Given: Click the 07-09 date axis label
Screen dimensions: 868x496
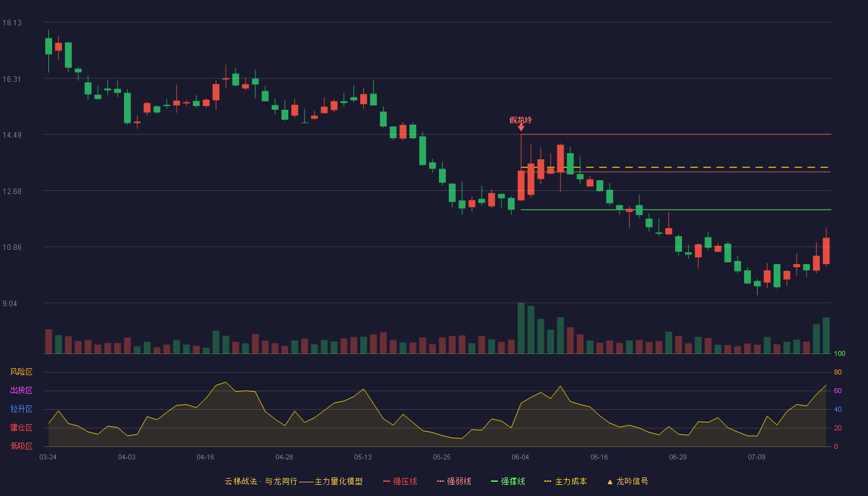Looking at the screenshot, I should coord(756,457).
